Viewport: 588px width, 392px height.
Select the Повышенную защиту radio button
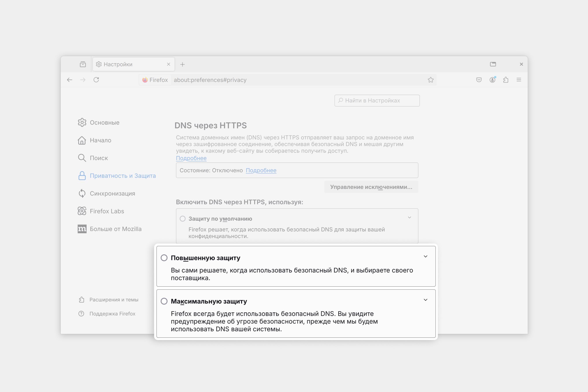pos(164,258)
